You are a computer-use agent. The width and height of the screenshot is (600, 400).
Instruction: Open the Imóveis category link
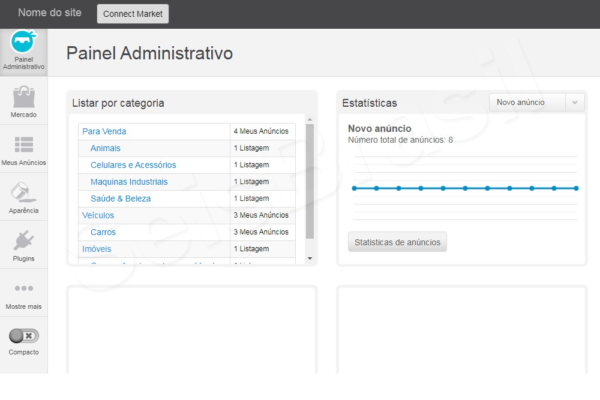(96, 248)
